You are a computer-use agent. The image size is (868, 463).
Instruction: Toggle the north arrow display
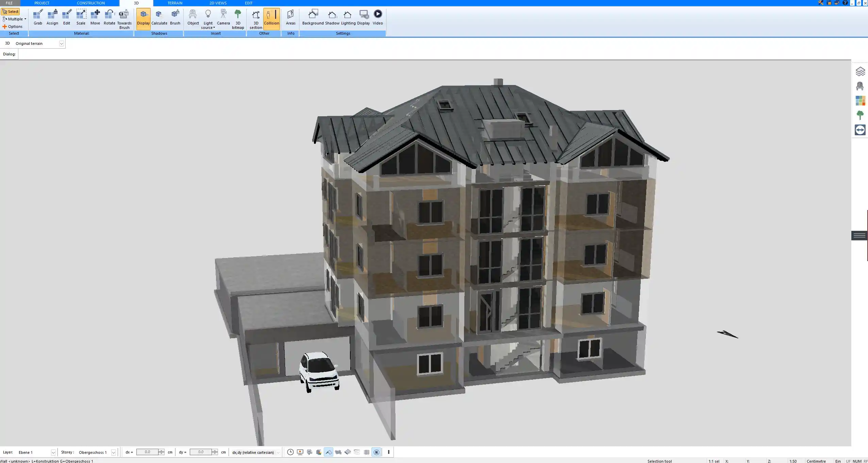click(376, 452)
